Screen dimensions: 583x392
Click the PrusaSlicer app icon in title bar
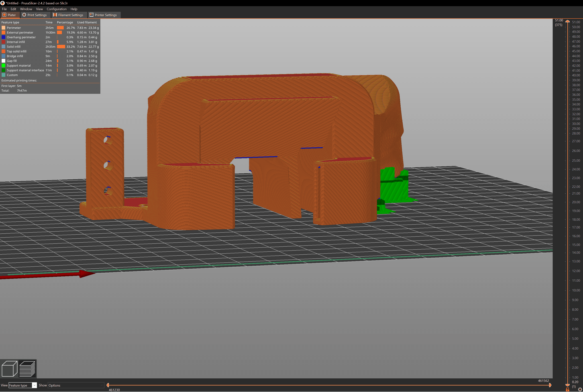point(3,3)
